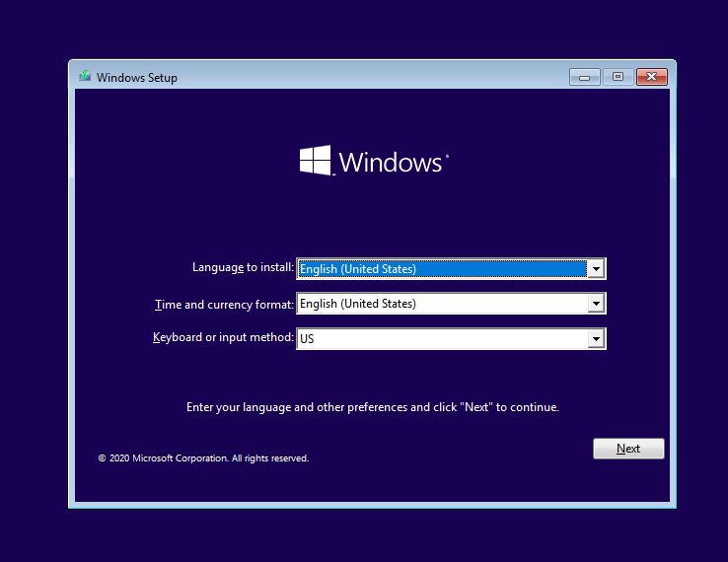This screenshot has height=562, width=728.
Task: Click the Next button to continue
Action: tap(628, 449)
